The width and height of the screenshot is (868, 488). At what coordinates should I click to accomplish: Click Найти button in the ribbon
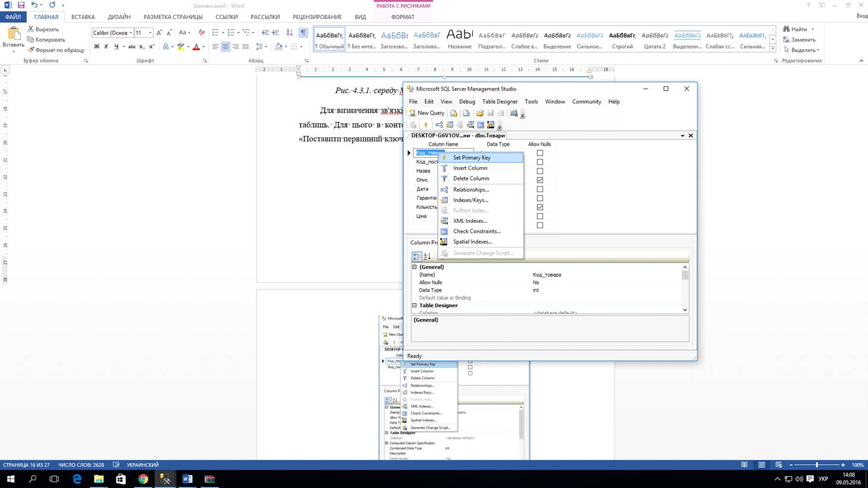[798, 29]
